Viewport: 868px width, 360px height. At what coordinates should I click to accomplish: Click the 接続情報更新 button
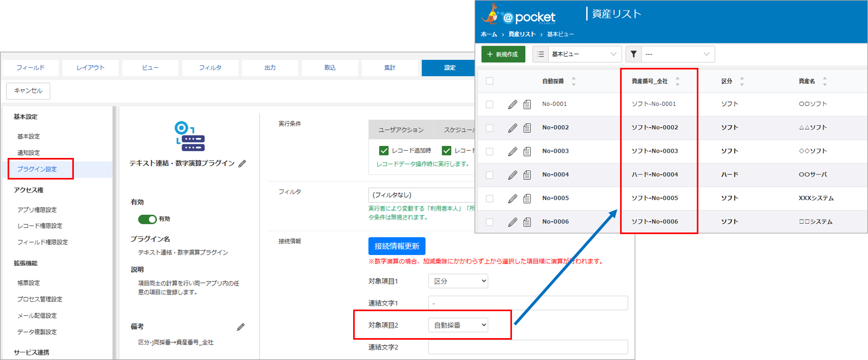pyautogui.click(x=397, y=246)
